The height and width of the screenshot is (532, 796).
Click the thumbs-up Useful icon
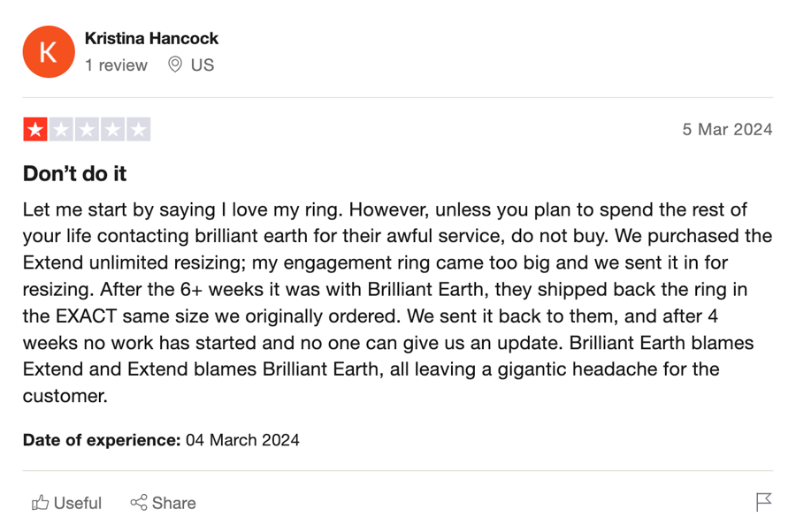40,503
